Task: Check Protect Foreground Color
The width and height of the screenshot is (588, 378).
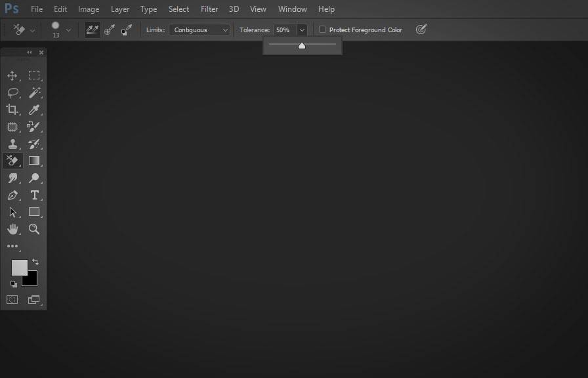Action: (x=322, y=30)
